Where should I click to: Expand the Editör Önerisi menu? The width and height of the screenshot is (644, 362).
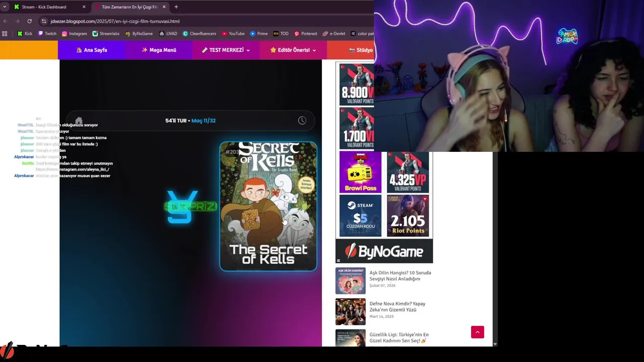tap(293, 50)
